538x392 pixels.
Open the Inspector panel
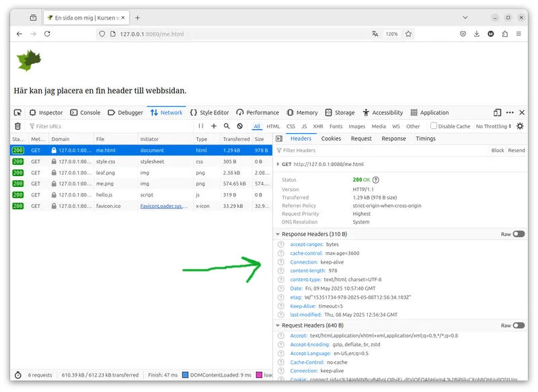click(46, 112)
